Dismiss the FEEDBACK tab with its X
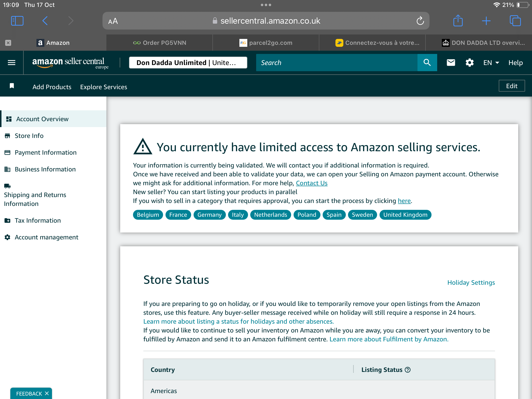 tap(47, 393)
